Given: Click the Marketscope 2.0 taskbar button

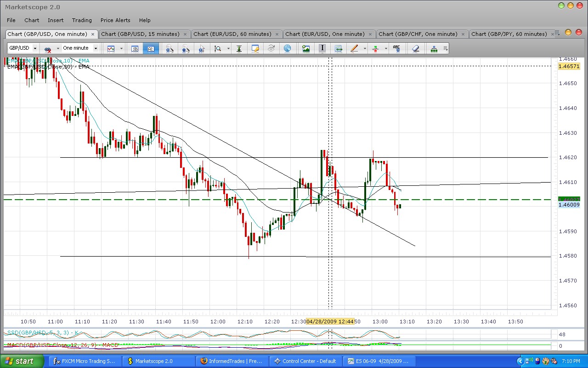Looking at the screenshot, I should (x=159, y=361).
